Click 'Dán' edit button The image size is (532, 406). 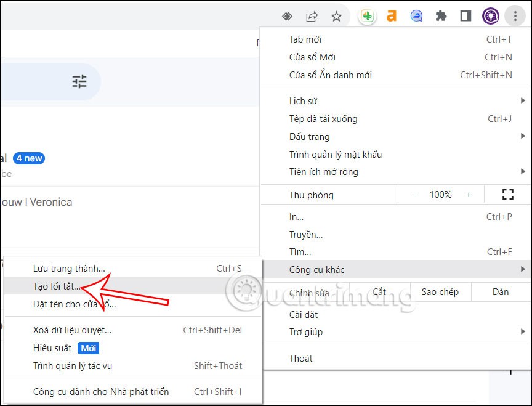(x=501, y=292)
